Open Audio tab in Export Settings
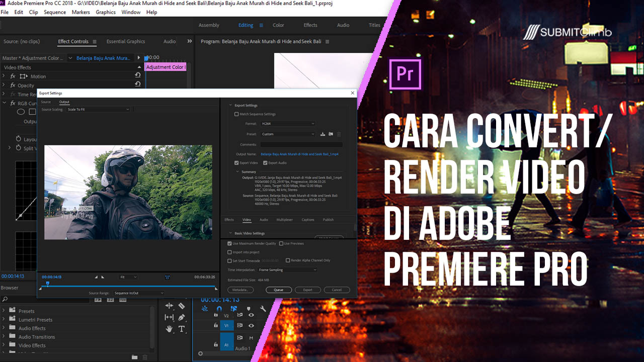The width and height of the screenshot is (644, 362). (264, 220)
